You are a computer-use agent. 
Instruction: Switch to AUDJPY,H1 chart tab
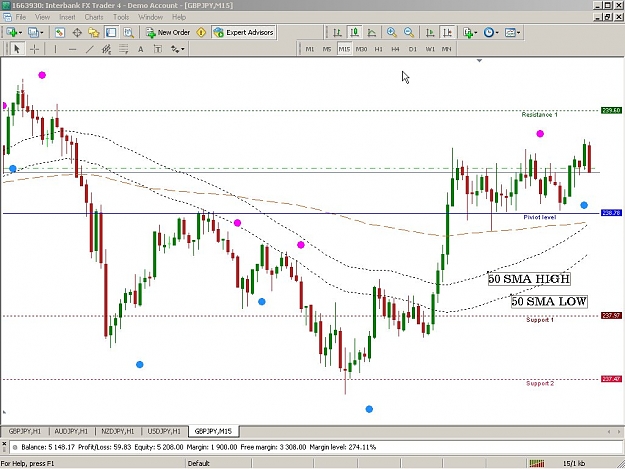coord(71,431)
